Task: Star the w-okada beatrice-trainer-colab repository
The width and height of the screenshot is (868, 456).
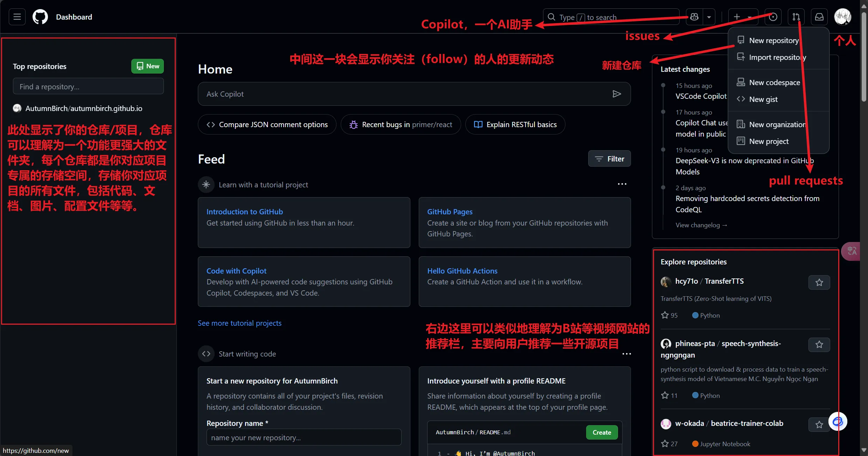Action: (819, 424)
